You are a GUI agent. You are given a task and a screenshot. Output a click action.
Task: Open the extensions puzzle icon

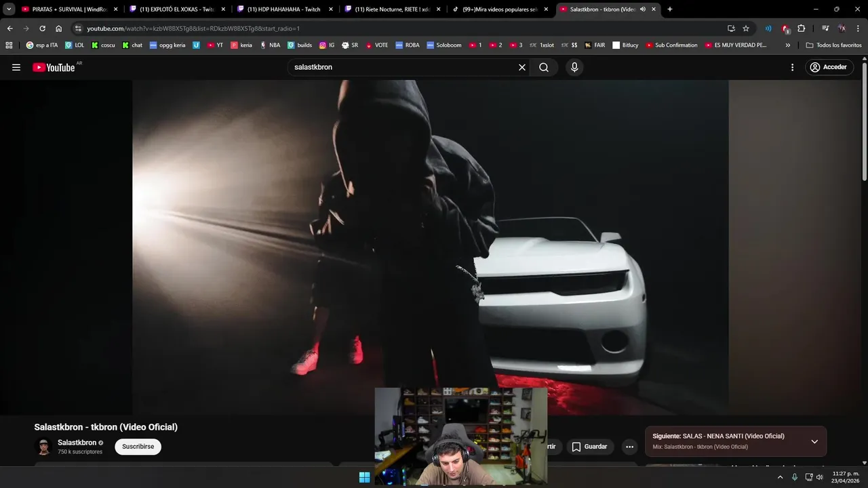[x=802, y=28]
